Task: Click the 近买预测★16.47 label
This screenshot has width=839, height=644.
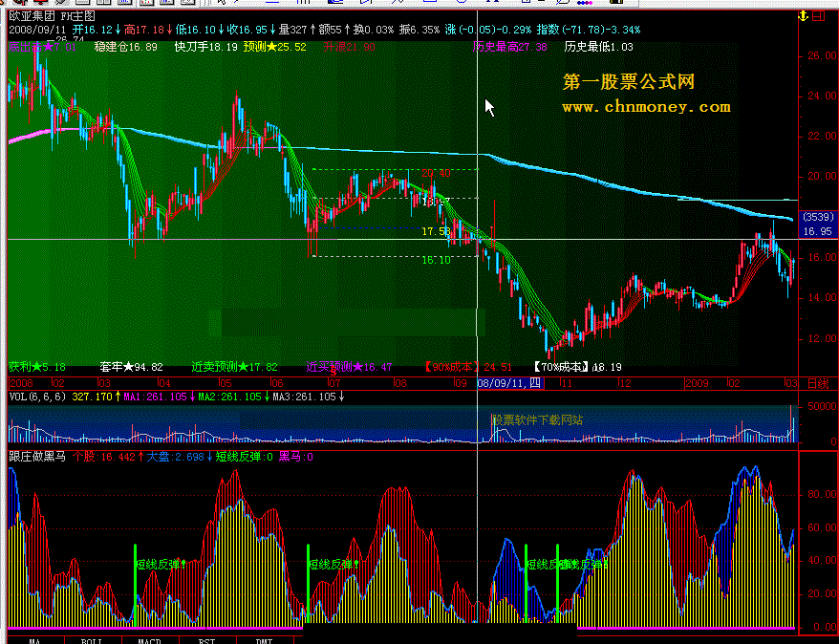Action: 349,368
